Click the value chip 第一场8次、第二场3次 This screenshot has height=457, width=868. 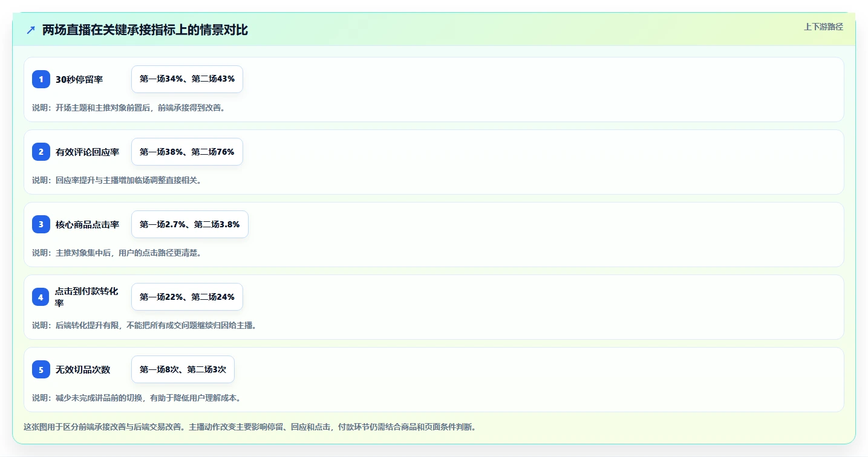(183, 369)
